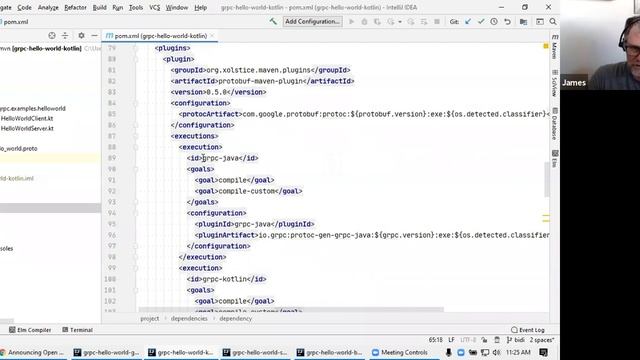Open Project panel settings gear
The width and height of the screenshot is (640, 360).
[x=81, y=36]
